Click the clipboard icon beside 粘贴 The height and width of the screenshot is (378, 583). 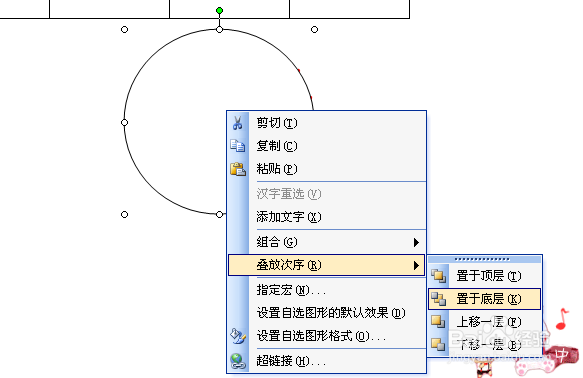[x=238, y=169]
